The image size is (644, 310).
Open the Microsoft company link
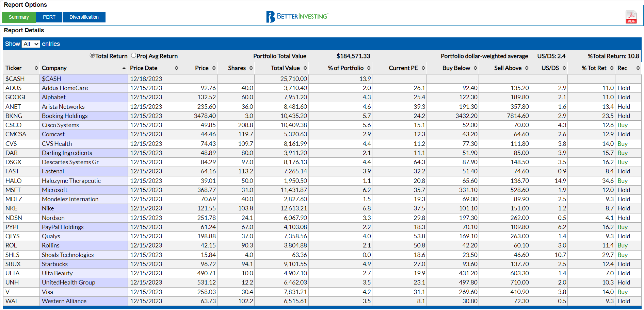coord(54,190)
